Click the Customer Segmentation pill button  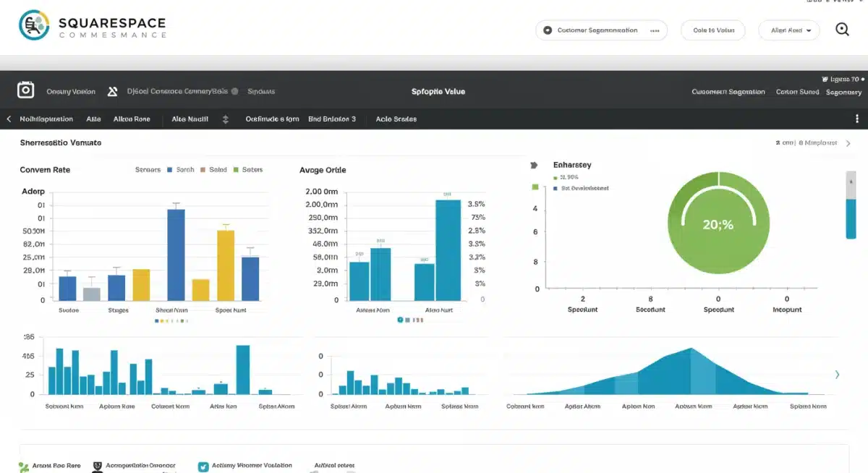[601, 30]
